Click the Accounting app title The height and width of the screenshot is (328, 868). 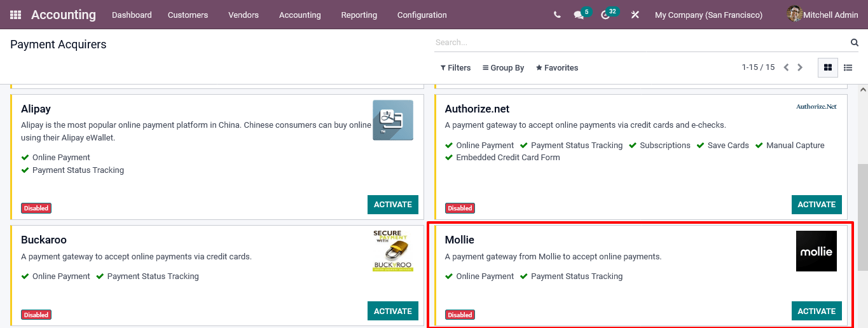point(64,15)
